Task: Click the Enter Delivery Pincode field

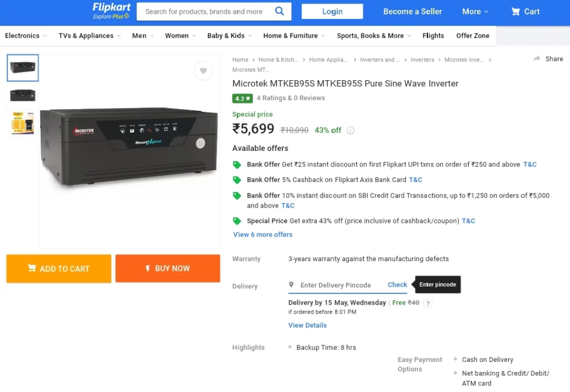Action: click(x=336, y=285)
